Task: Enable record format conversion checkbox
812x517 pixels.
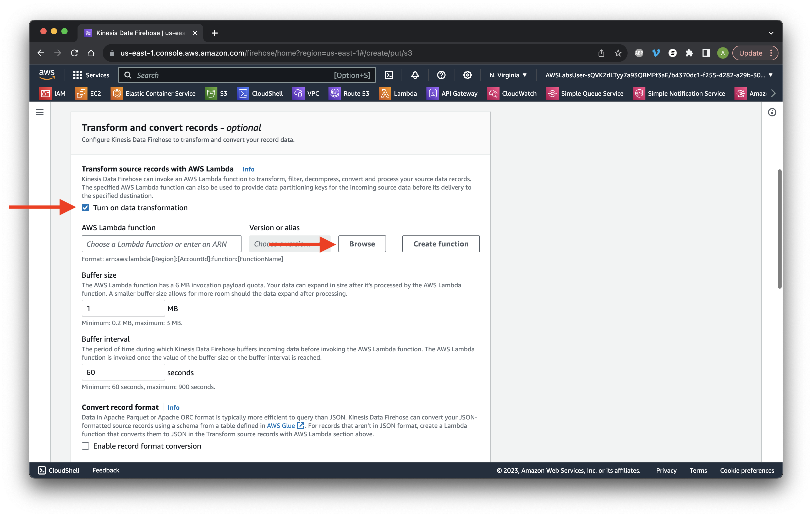Action: click(85, 446)
